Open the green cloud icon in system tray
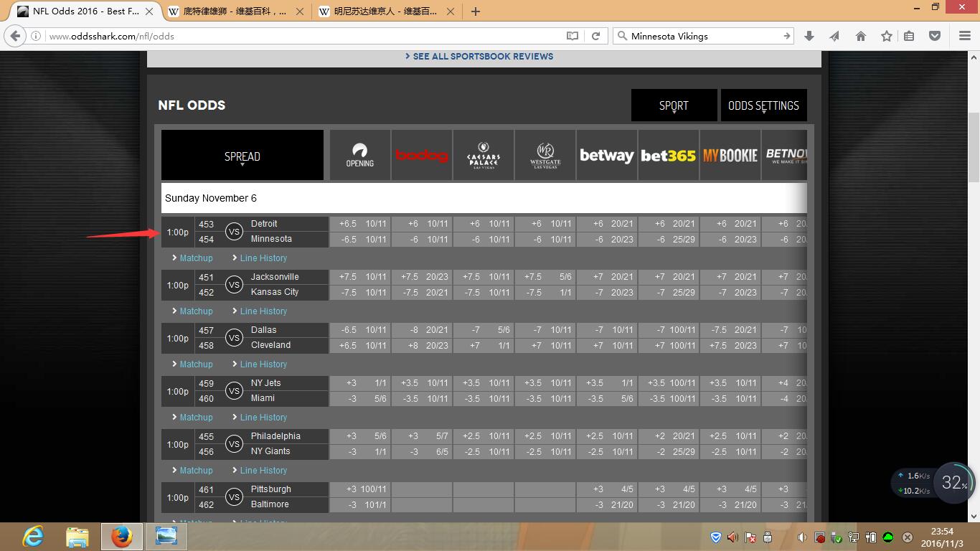This screenshot has width=980, height=551. coord(888,537)
